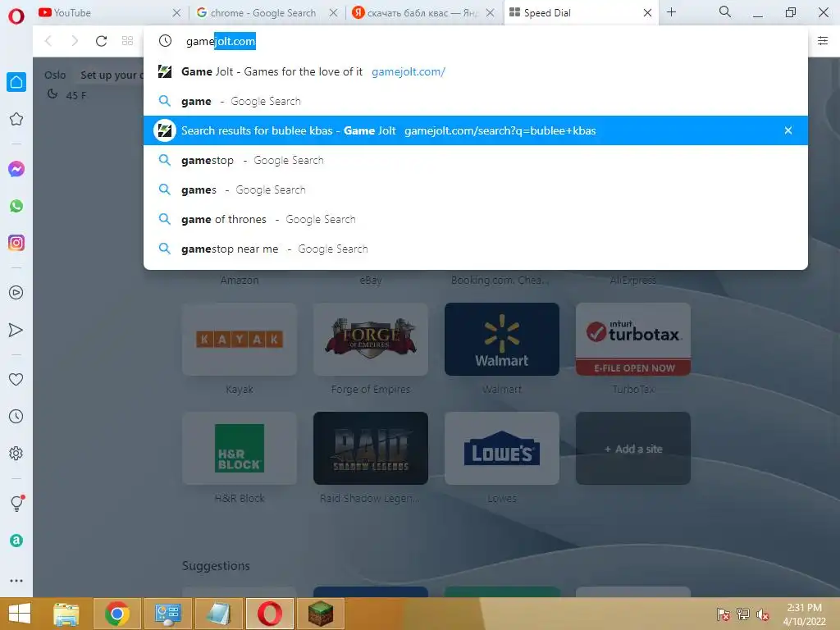This screenshot has width=840, height=630.
Task: Click the back navigation arrow
Action: pyautogui.click(x=48, y=41)
